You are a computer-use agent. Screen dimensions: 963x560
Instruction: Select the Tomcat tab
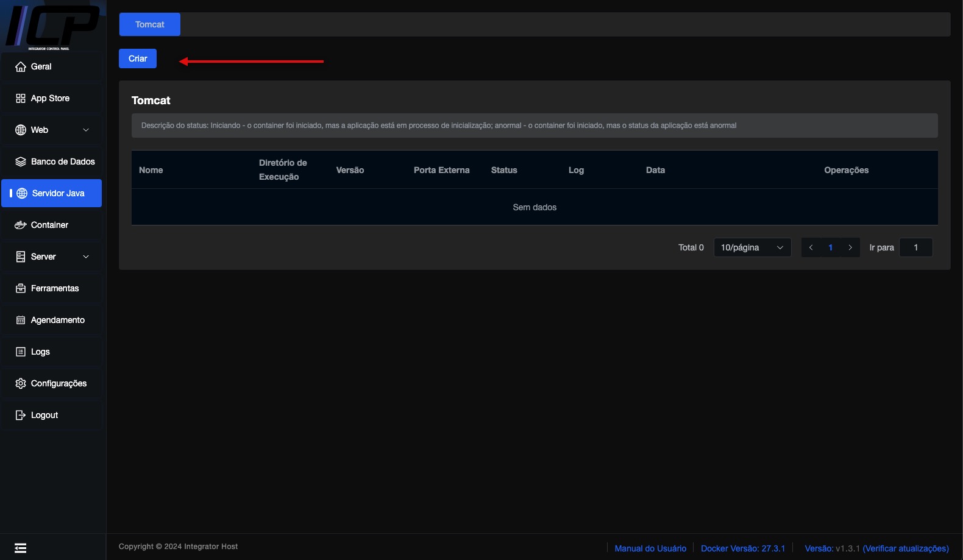click(x=150, y=24)
